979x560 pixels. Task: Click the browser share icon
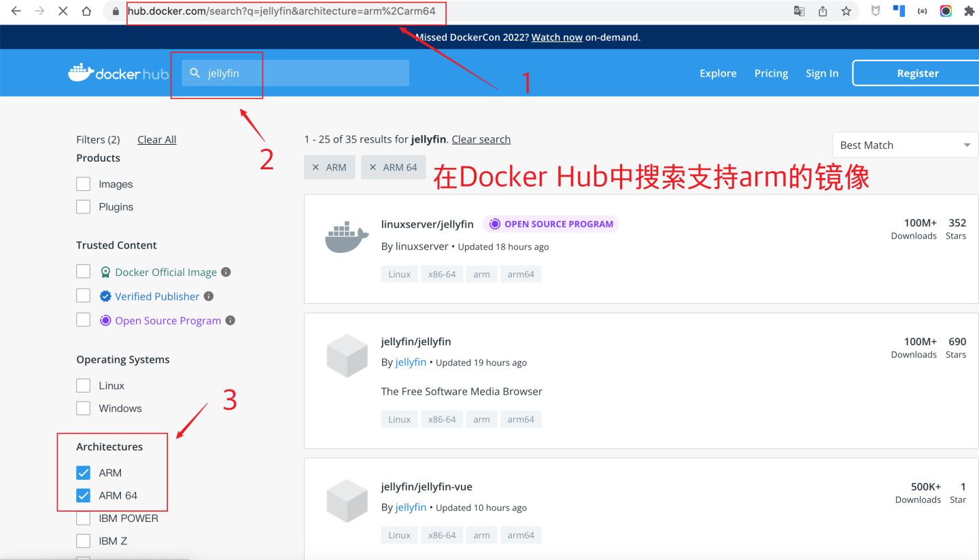(x=823, y=10)
